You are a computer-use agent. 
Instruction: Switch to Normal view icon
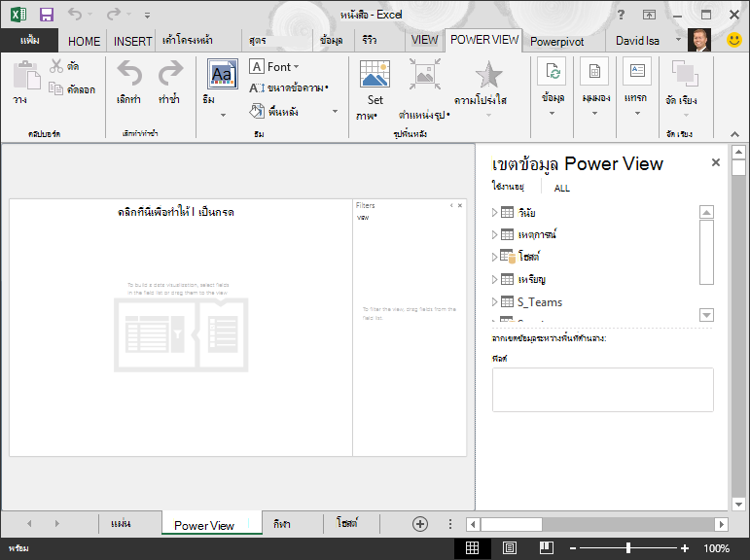(472, 548)
